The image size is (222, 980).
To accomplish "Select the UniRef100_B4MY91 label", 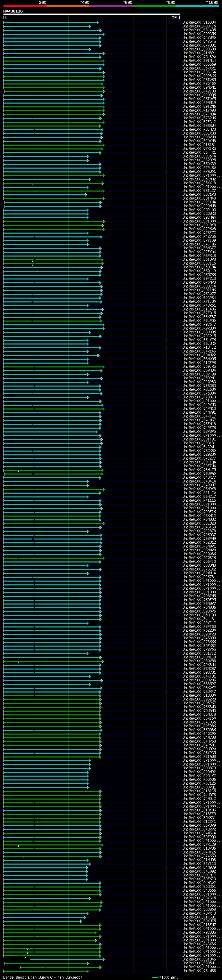I will click(x=199, y=412).
